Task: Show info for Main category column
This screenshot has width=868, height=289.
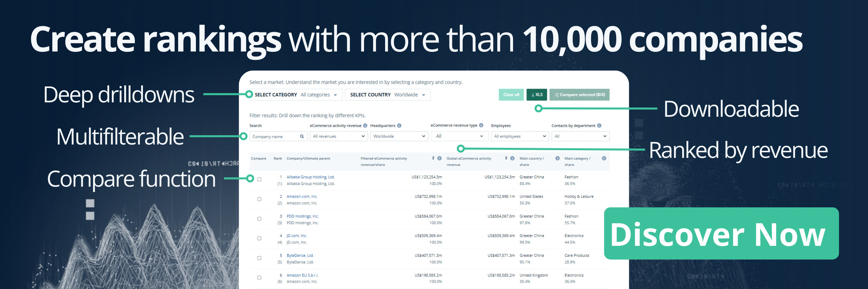Action: [x=604, y=158]
